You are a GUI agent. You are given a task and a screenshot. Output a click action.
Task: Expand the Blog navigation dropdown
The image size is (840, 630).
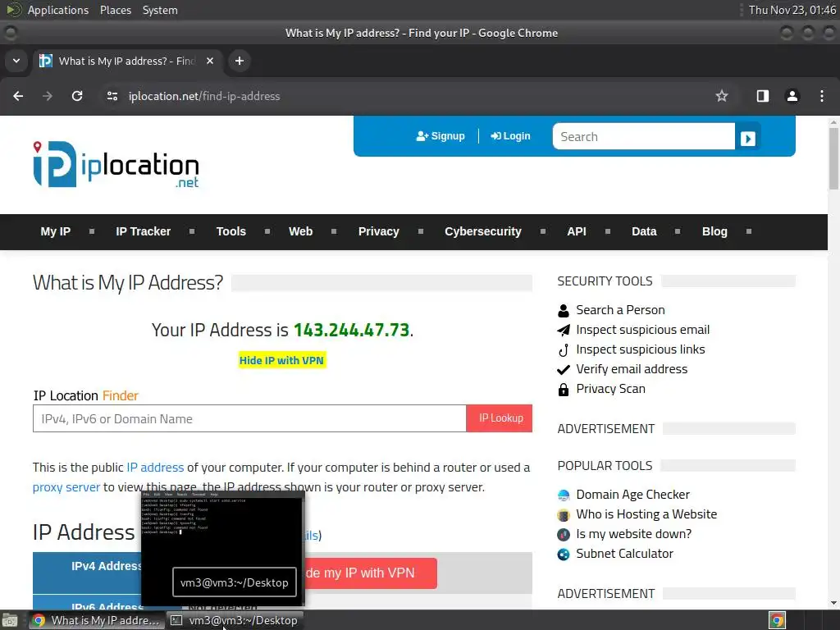pos(748,231)
